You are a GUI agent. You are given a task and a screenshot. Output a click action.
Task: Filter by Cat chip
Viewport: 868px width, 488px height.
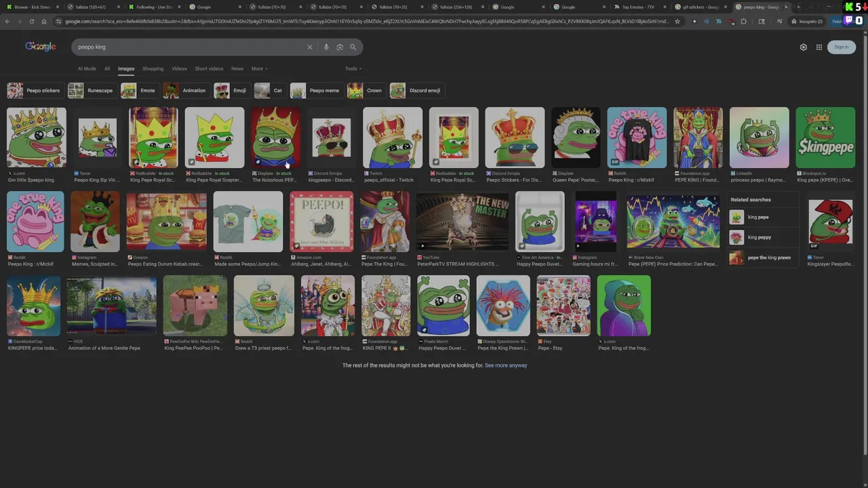269,90
